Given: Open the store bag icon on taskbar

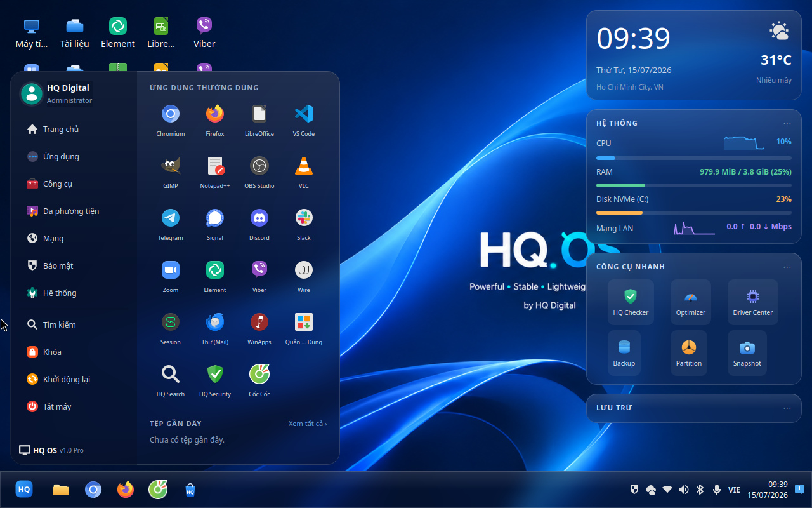Looking at the screenshot, I should coord(190,490).
